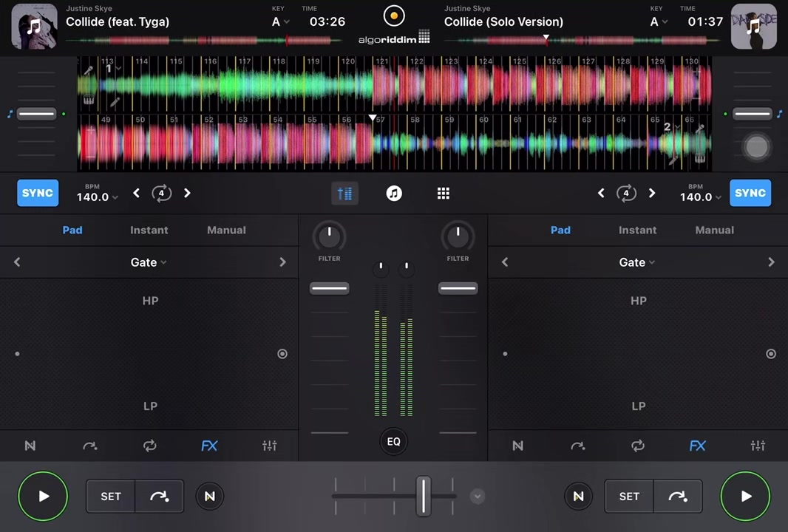Open right deck cue jump icon
Image resolution: width=788 pixels, height=532 pixels.
coord(578,446)
